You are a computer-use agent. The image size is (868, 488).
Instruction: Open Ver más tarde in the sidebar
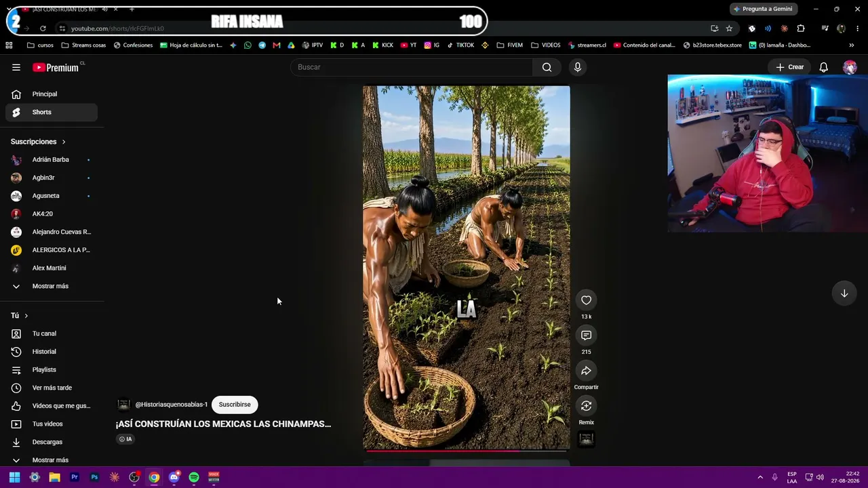(x=52, y=388)
